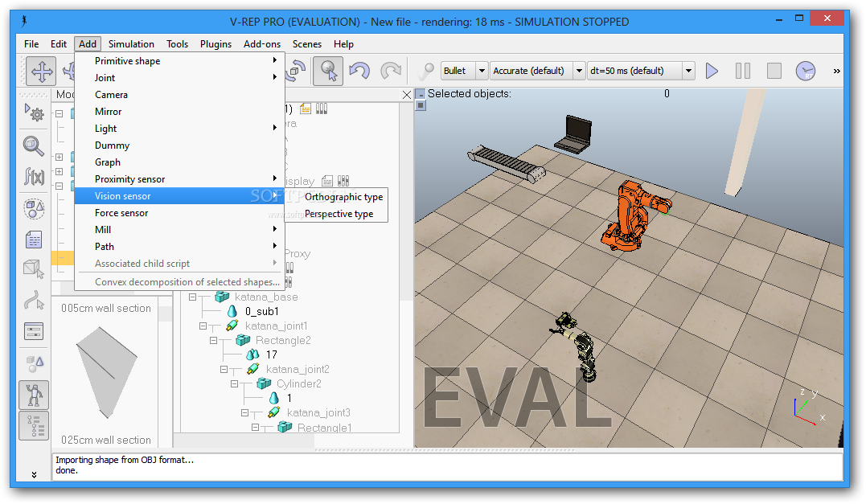Open the Tools menu
Image resolution: width=866 pixels, height=504 pixels.
pos(177,43)
